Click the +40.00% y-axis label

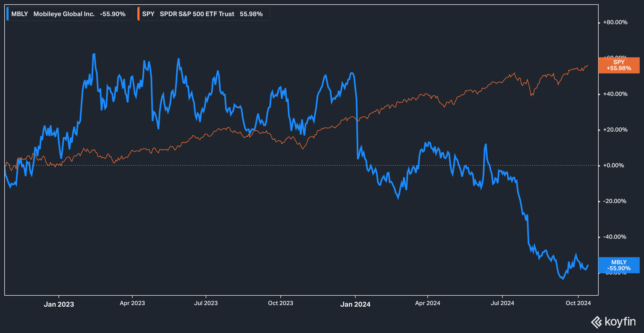point(615,94)
